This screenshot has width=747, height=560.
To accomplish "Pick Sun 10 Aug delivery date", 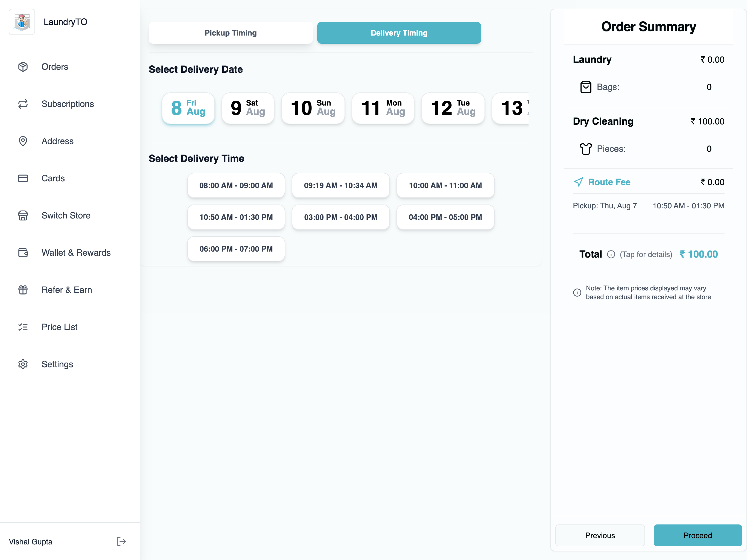I will tap(313, 108).
